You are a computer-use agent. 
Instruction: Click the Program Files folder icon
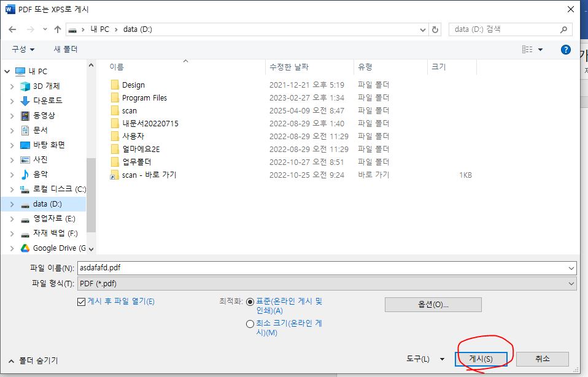[115, 97]
